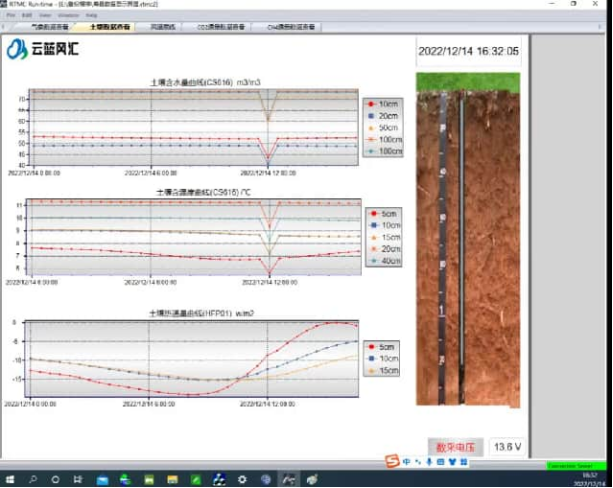
Task: Open the View menu
Action: (45, 16)
